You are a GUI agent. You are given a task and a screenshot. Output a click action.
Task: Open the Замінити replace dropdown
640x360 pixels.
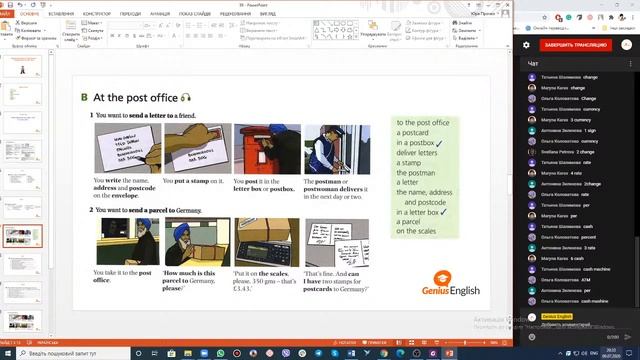point(467,31)
